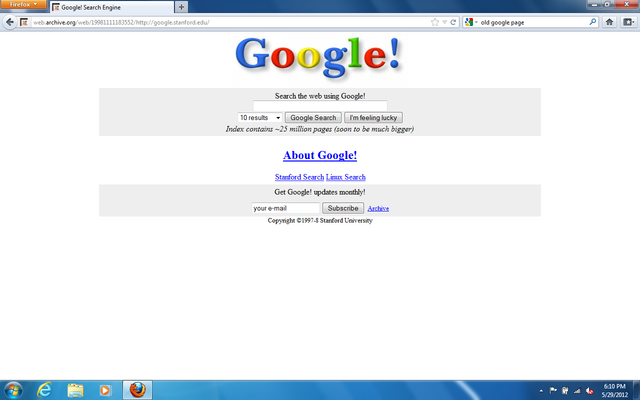Screen dimensions: 640x400
Task: Click 'Get Google! updates monthly!' text
Action: coord(320,192)
